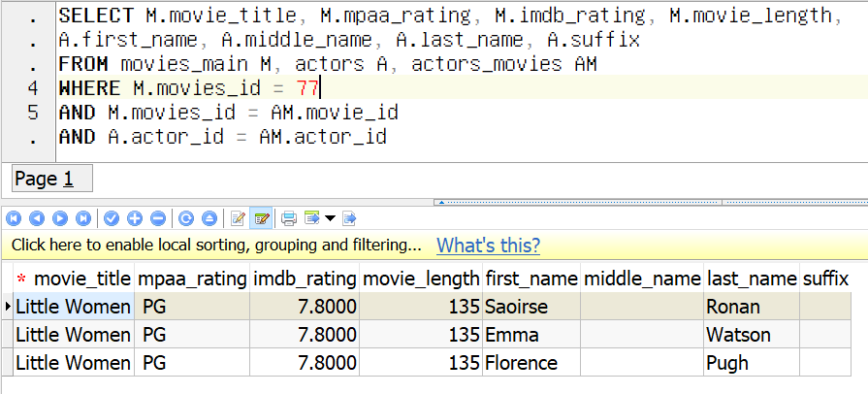The height and width of the screenshot is (394, 868).
Task: Select Little Women cell in Pugh row
Action: pyautogui.click(x=73, y=362)
